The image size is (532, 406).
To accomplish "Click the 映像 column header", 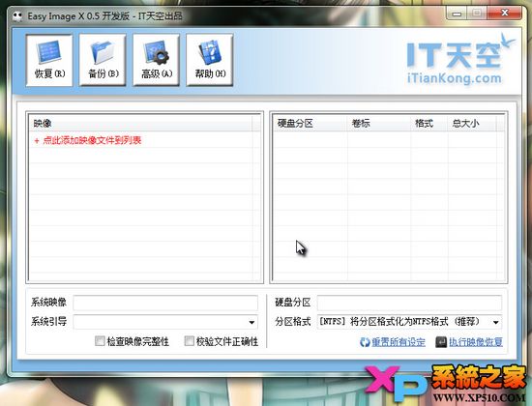I will [140, 124].
